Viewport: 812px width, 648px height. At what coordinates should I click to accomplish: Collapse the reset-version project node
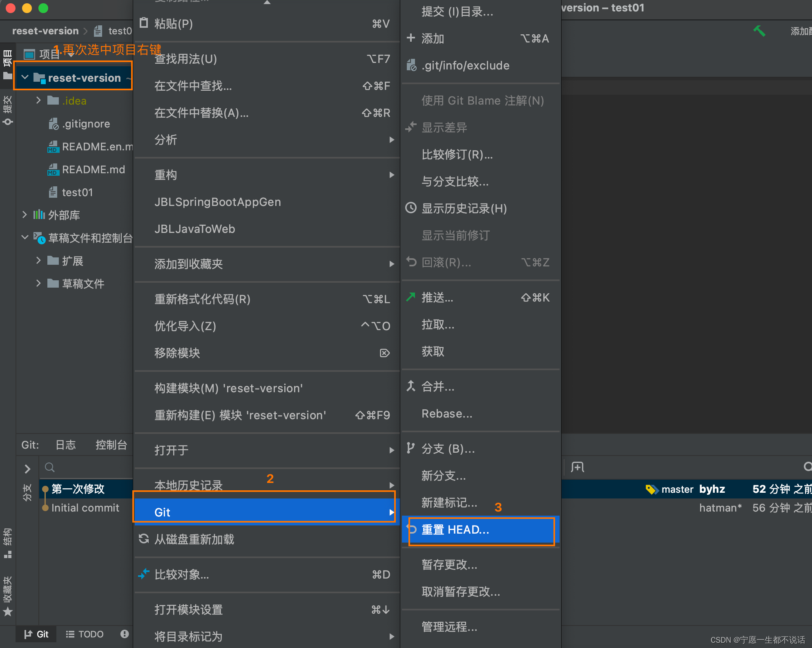pos(25,77)
